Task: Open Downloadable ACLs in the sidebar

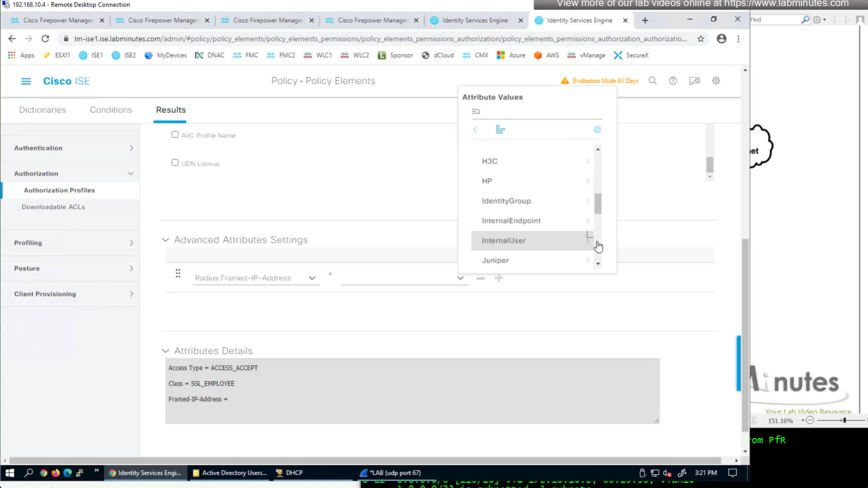Action: 53,207
